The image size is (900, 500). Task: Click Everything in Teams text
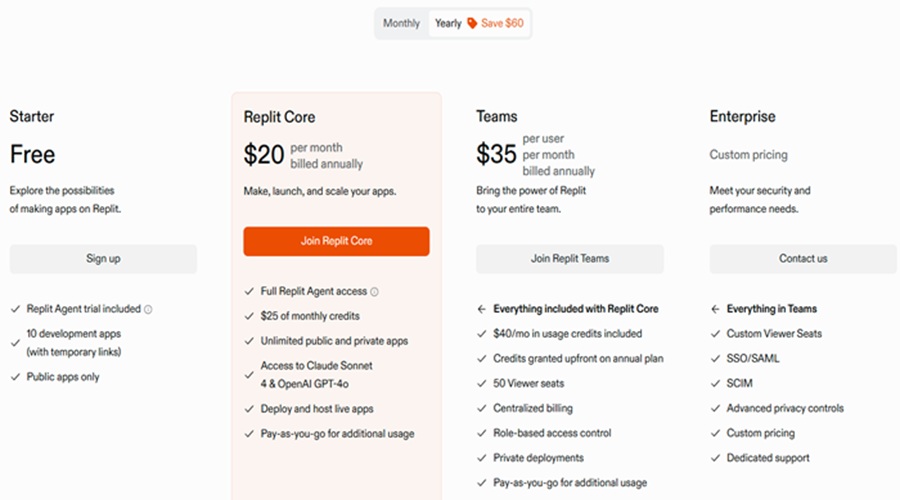click(x=771, y=309)
